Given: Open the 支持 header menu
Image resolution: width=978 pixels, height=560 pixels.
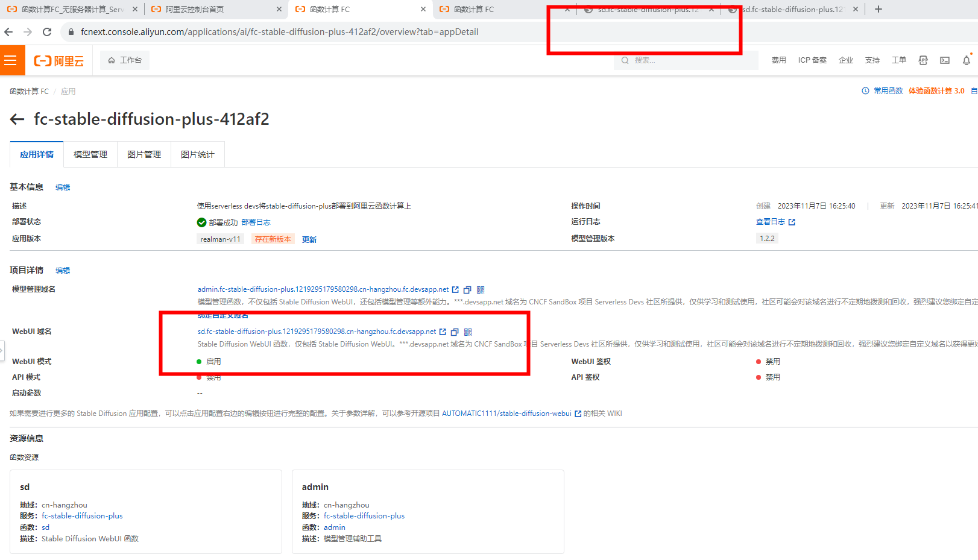Looking at the screenshot, I should pos(872,60).
